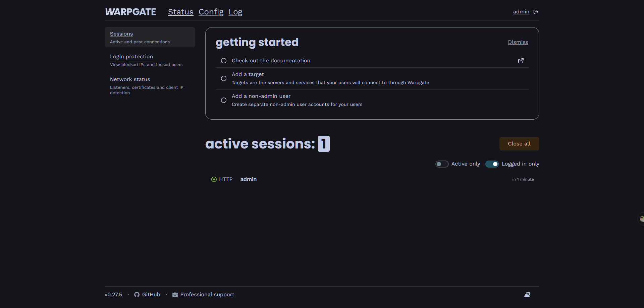Click the 'Active only' label
Viewport: 644px width, 308px height.
pyautogui.click(x=466, y=164)
